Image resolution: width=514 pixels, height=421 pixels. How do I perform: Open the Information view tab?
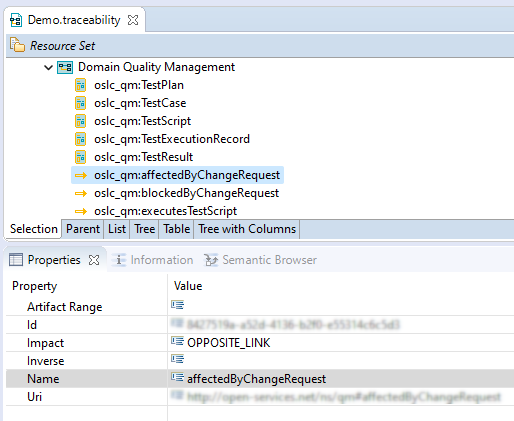pyautogui.click(x=154, y=260)
